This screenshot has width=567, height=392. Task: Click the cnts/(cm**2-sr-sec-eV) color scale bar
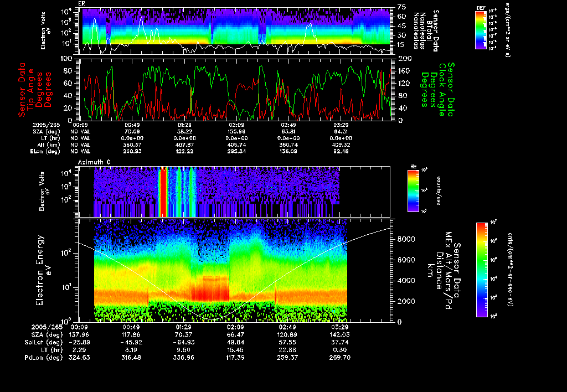[x=482, y=270]
